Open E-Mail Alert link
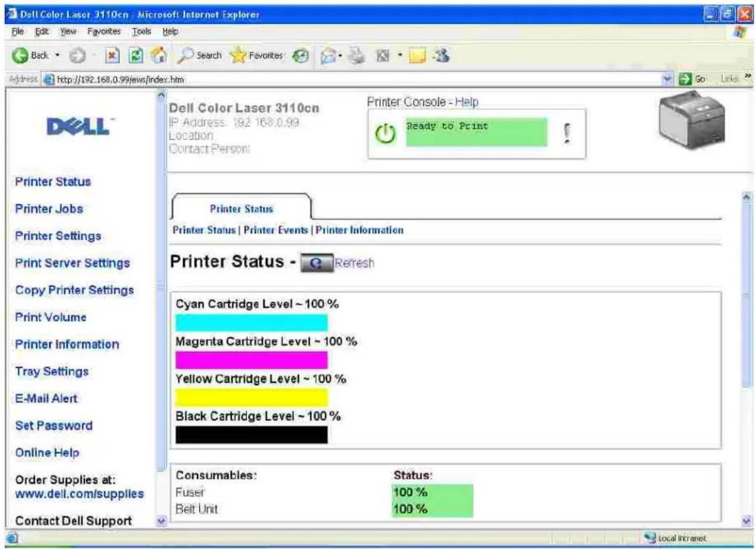 [46, 398]
